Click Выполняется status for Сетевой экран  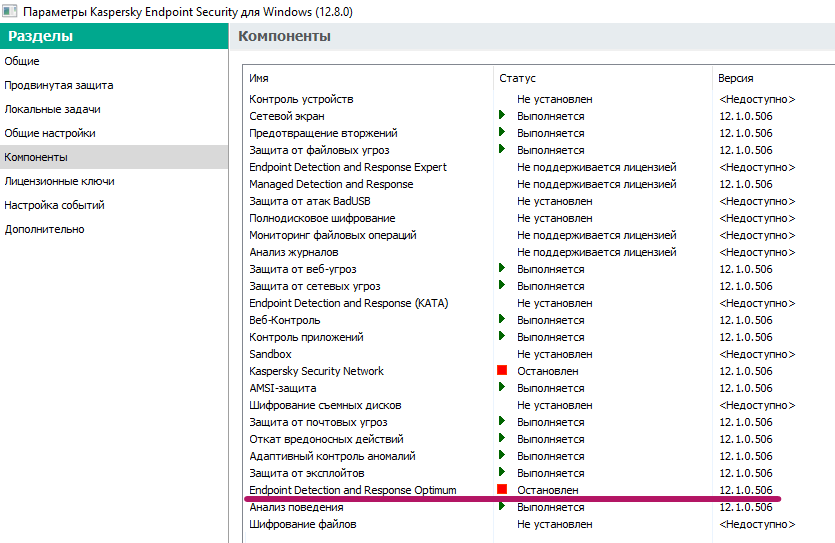[x=551, y=116]
